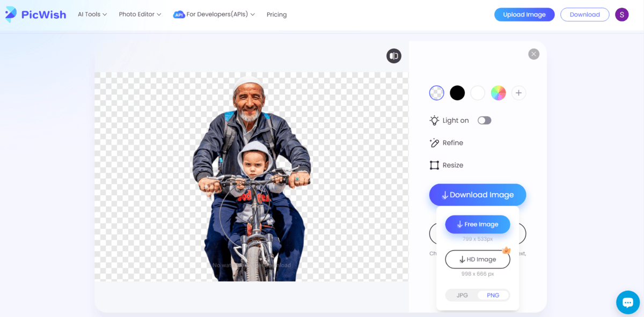Image resolution: width=644 pixels, height=317 pixels.
Task: Switch download format to JPG
Action: pyautogui.click(x=462, y=295)
